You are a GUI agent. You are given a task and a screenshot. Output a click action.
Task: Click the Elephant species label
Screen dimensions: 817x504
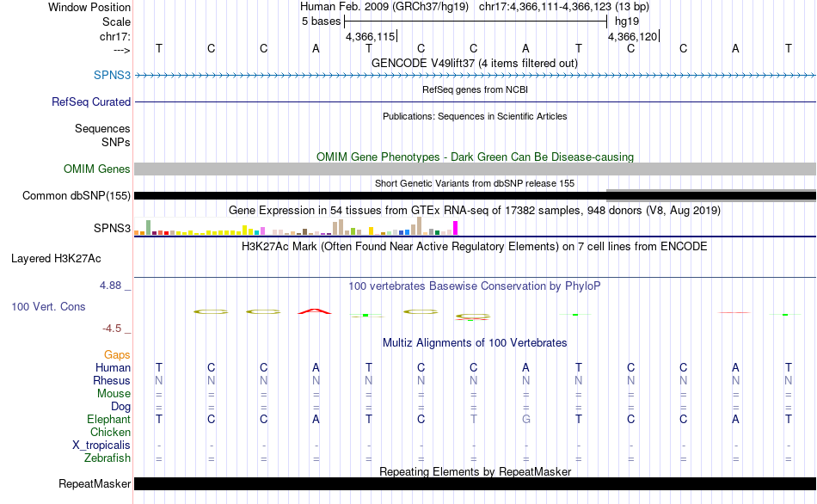point(108,419)
